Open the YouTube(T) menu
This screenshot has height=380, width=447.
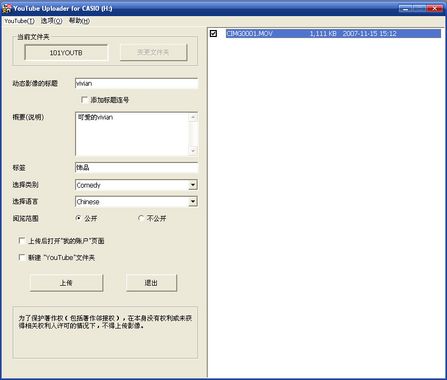point(19,21)
